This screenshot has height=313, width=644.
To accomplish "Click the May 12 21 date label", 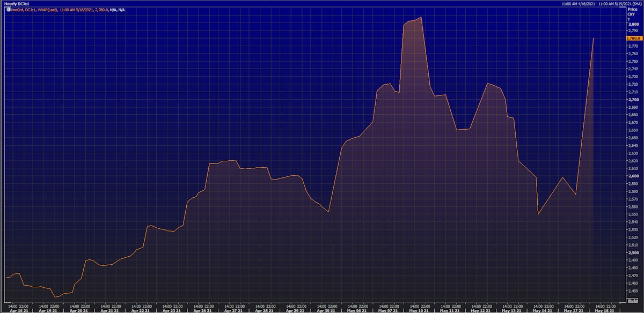I will [480, 310].
